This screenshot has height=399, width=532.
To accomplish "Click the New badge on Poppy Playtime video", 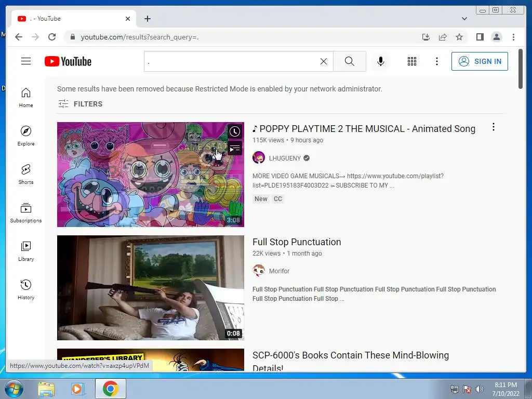I will click(261, 199).
